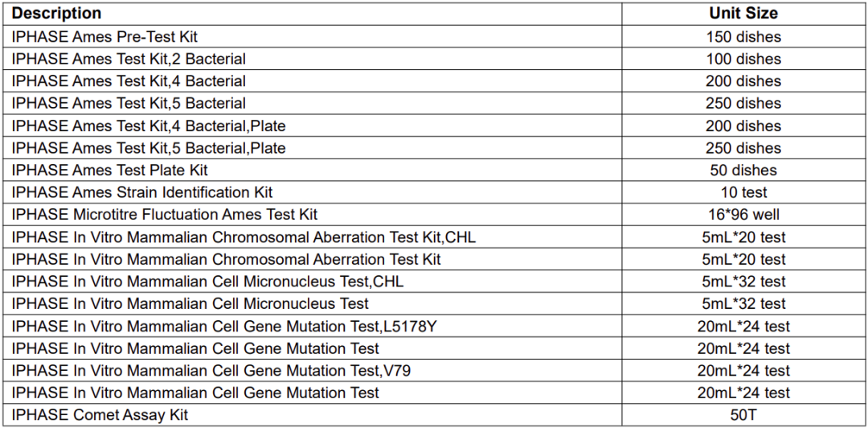
Task: Click the 50T unit size cell
Action: [743, 415]
